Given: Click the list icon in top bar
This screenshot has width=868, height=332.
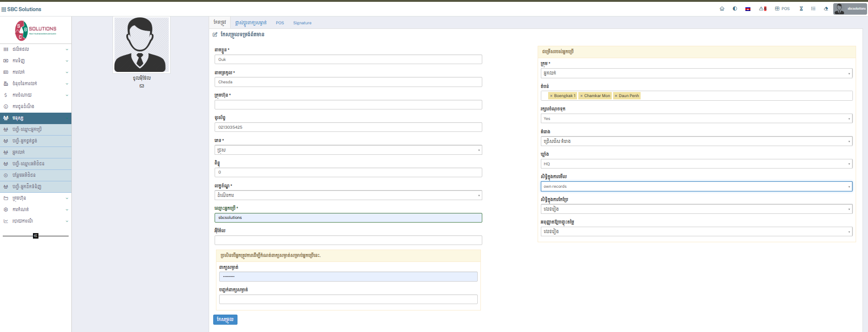Looking at the screenshot, I should (x=813, y=9).
